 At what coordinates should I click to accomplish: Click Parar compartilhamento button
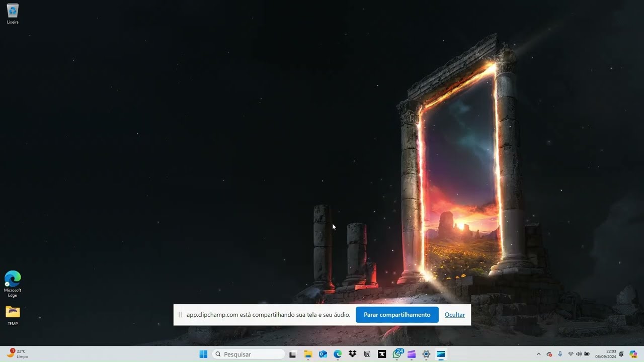pos(397,315)
